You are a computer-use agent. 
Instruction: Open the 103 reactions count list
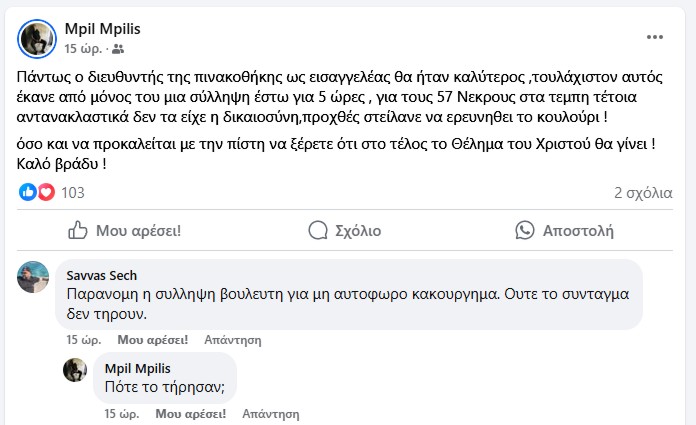tap(73, 192)
